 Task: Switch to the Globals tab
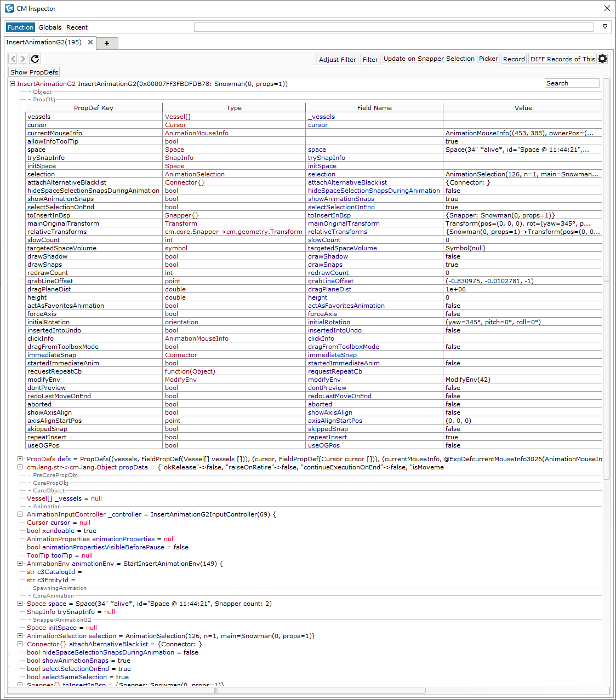(50, 27)
